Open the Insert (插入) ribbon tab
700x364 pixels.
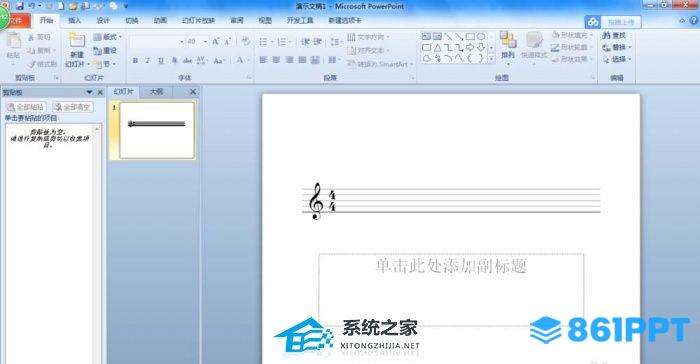(x=75, y=21)
